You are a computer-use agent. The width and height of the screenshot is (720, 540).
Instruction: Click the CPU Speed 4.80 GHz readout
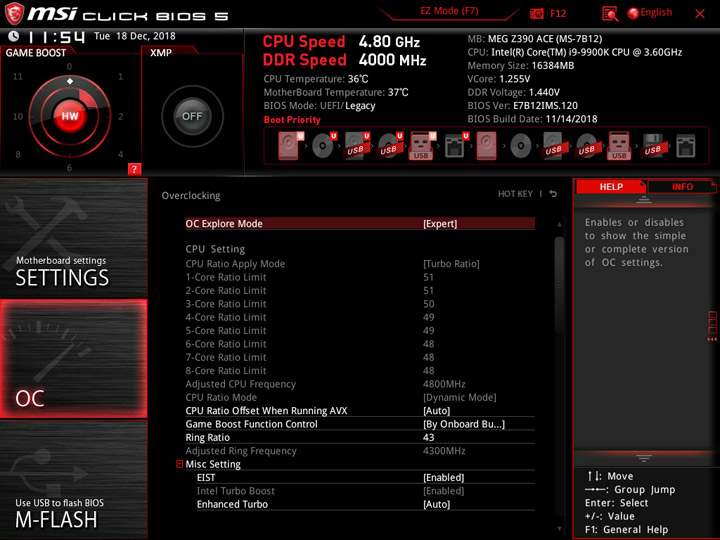(341, 42)
